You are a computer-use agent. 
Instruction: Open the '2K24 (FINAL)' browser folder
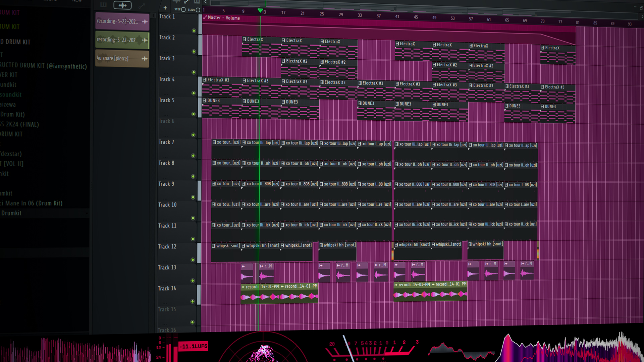pyautogui.click(x=19, y=124)
